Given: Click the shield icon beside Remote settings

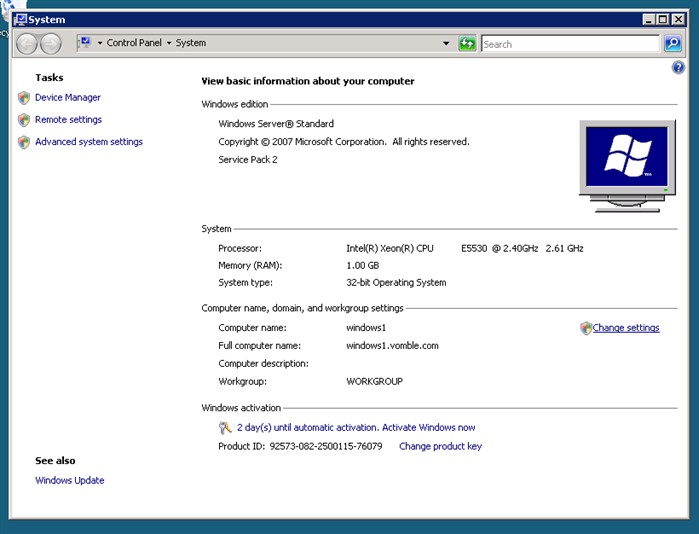Looking at the screenshot, I should (x=24, y=120).
